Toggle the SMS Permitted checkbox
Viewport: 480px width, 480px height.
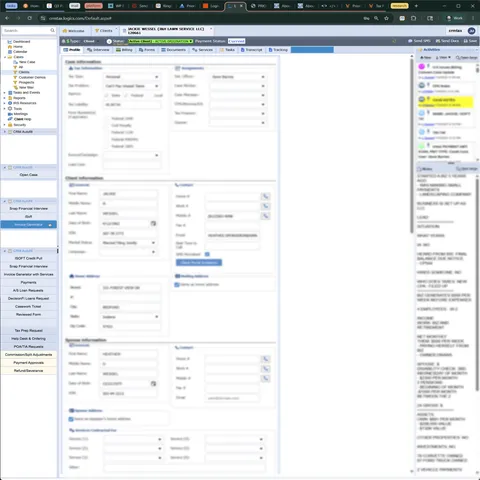[207, 254]
